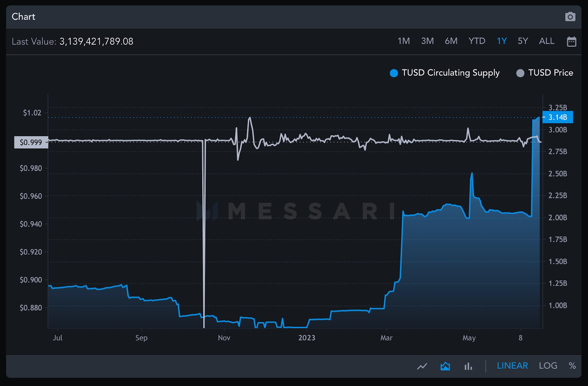Image resolution: width=588 pixels, height=386 pixels.
Task: Open the calendar date range picker
Action: click(571, 41)
